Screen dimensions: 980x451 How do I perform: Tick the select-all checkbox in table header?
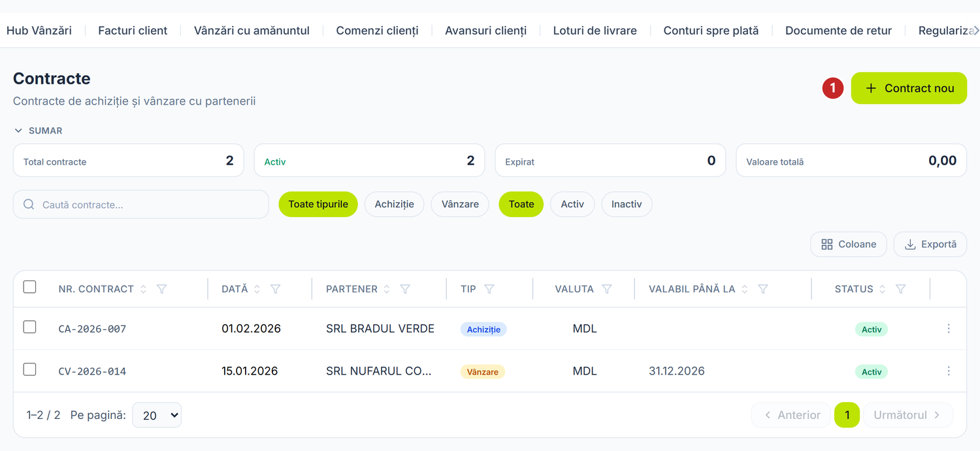coord(29,287)
